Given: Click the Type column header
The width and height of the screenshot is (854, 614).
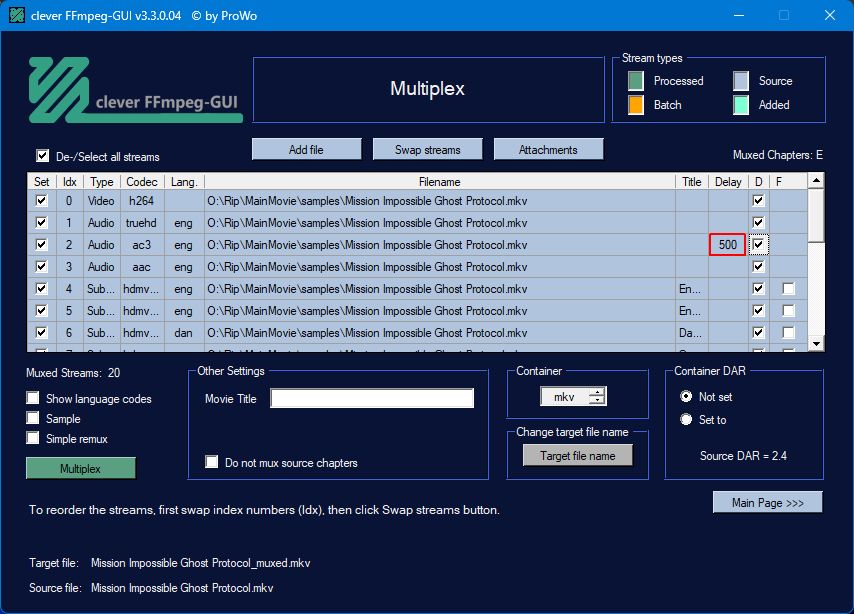Looking at the screenshot, I should (102, 181).
